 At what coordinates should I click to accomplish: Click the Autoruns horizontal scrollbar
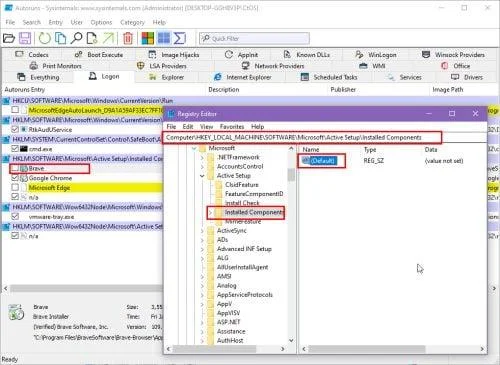(x=87, y=288)
